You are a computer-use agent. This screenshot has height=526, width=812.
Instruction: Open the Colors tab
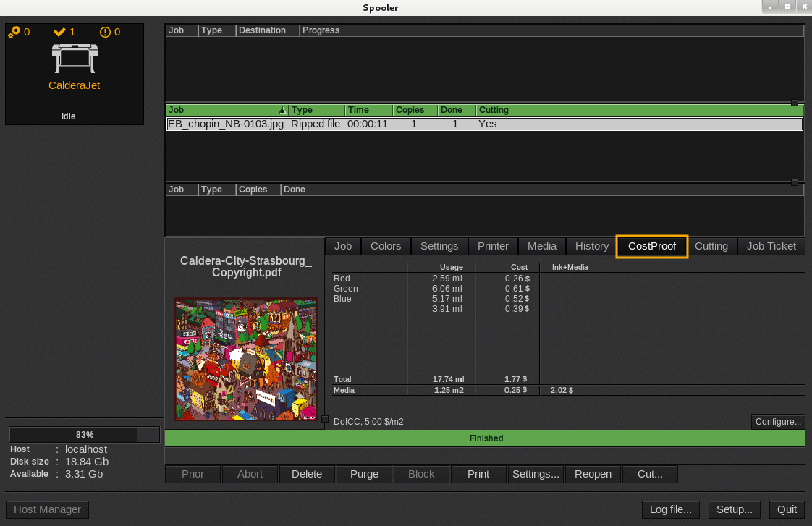pos(386,246)
